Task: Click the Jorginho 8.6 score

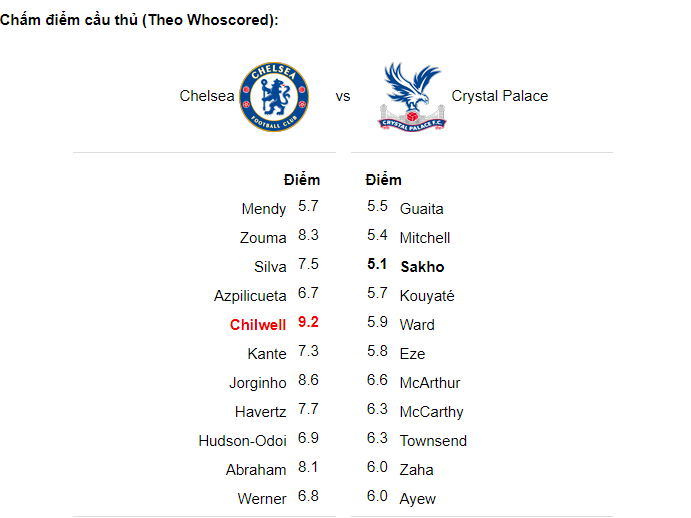Action: click(308, 381)
